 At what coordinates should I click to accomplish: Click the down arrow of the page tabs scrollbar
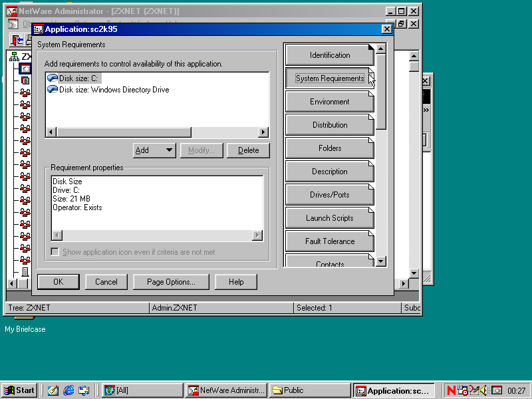point(380,261)
